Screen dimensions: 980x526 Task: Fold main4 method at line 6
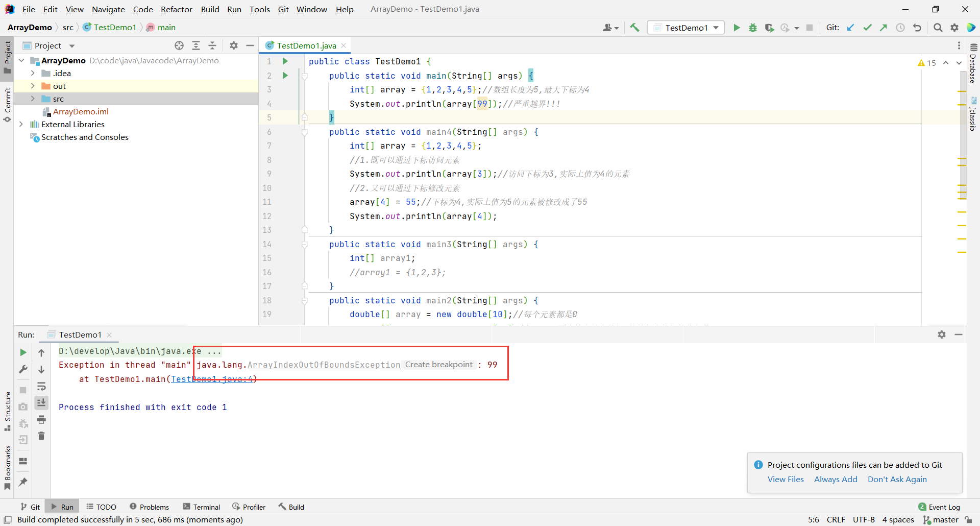(x=305, y=132)
